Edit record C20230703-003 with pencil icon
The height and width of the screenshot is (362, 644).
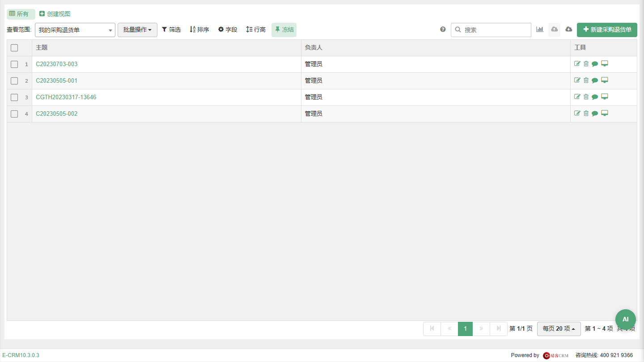(577, 63)
